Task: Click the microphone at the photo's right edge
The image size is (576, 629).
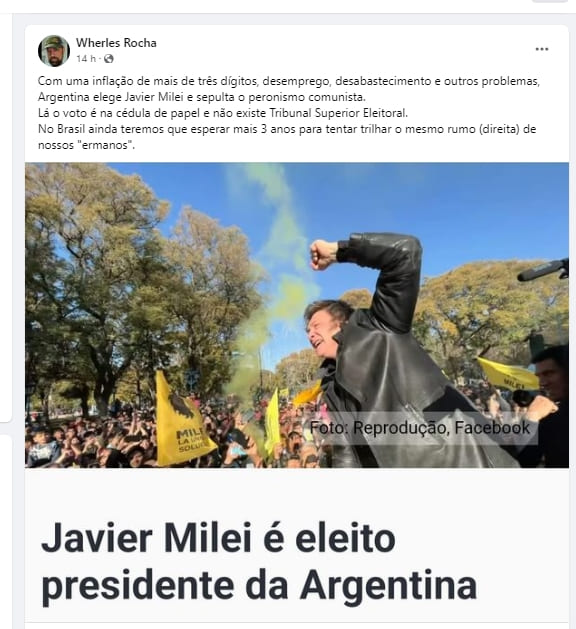Action: (x=544, y=270)
